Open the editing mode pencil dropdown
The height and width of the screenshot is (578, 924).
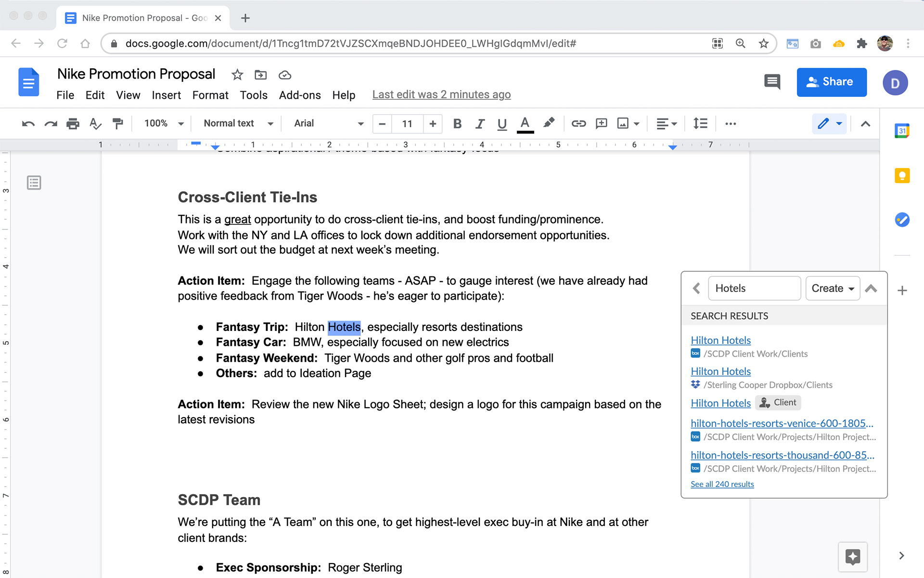(x=829, y=124)
